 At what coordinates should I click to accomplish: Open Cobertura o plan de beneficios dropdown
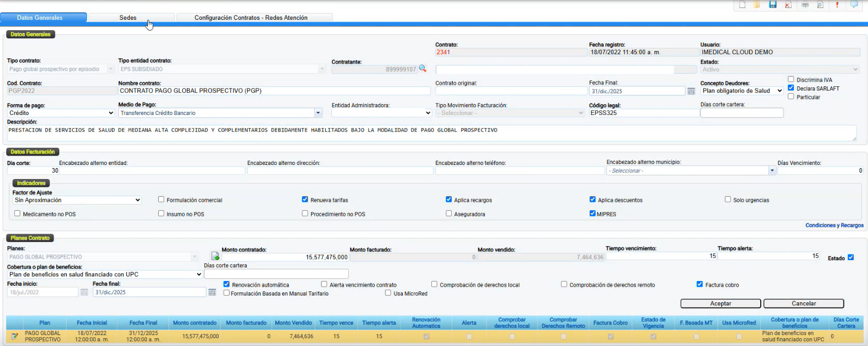click(x=105, y=274)
